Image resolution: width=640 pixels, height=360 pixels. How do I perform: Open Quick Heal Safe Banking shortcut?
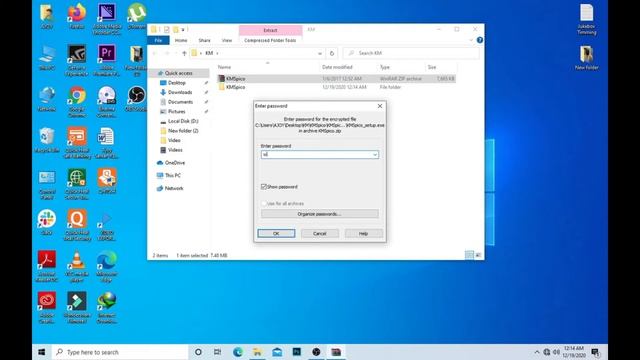coord(77,142)
